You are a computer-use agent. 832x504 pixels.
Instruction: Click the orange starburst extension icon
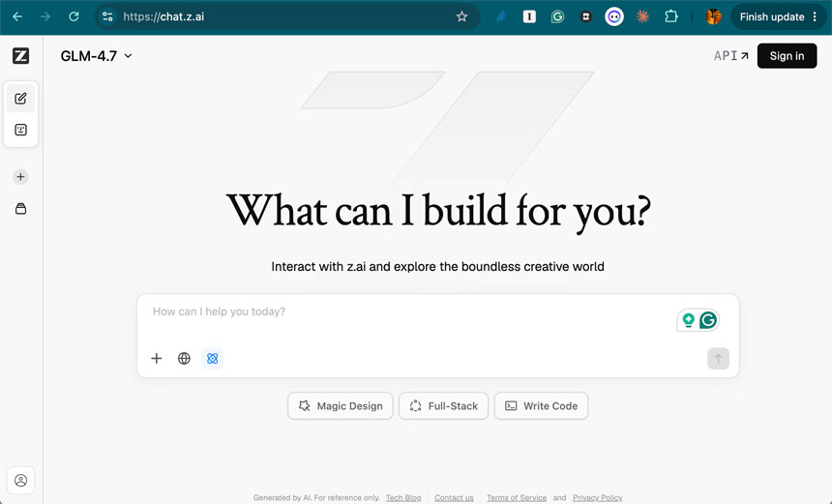[x=642, y=16]
